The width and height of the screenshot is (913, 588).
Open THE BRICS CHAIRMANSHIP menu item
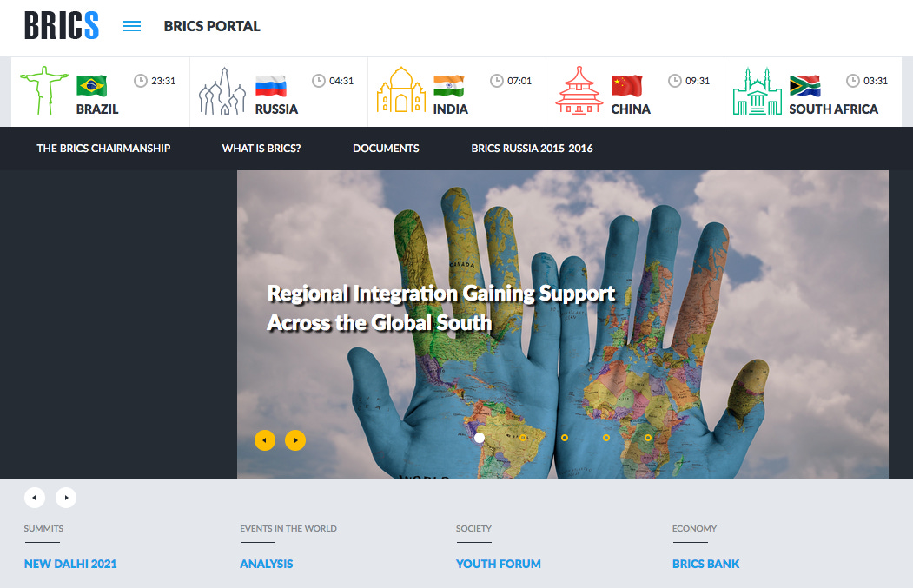click(x=103, y=149)
